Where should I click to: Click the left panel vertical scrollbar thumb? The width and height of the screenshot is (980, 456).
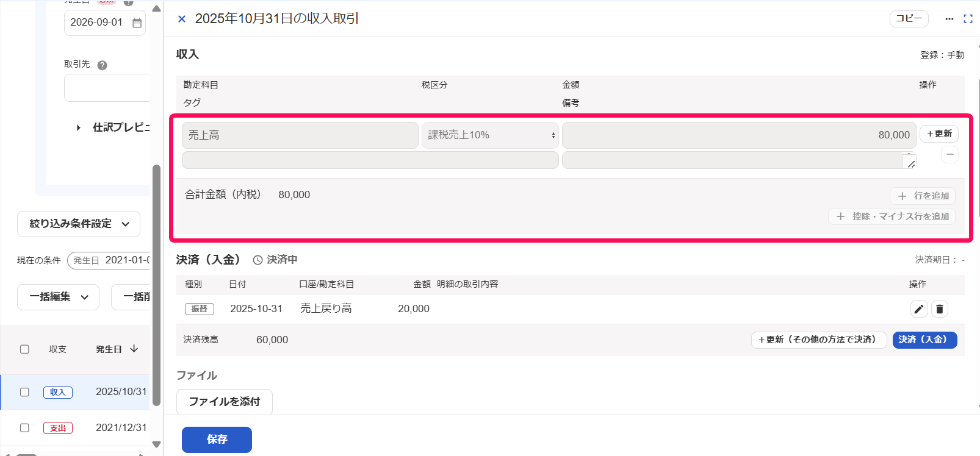(x=156, y=285)
